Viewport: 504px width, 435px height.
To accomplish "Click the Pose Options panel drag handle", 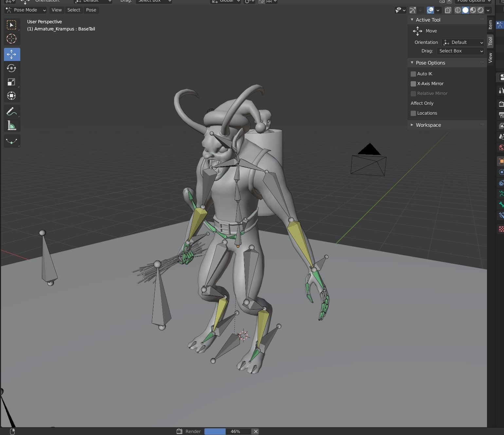I will (x=482, y=63).
